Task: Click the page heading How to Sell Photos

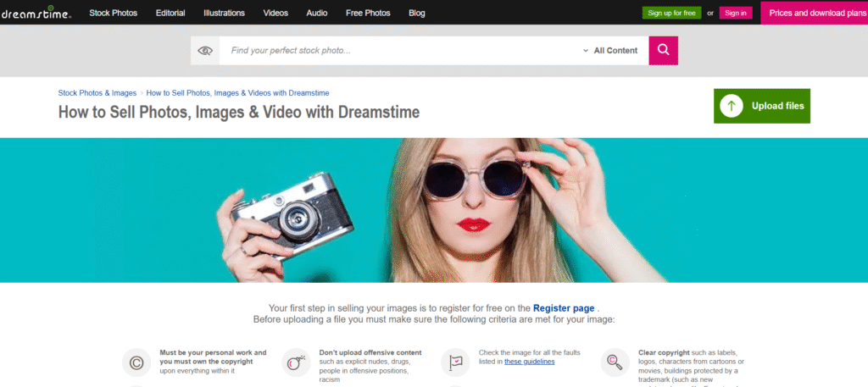Action: tap(238, 113)
